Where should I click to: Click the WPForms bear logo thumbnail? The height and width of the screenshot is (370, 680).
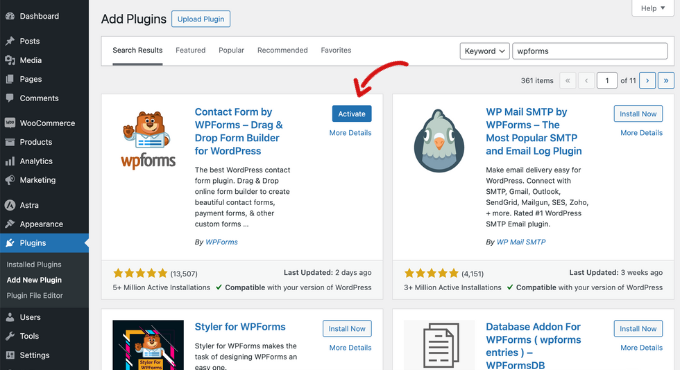148,140
